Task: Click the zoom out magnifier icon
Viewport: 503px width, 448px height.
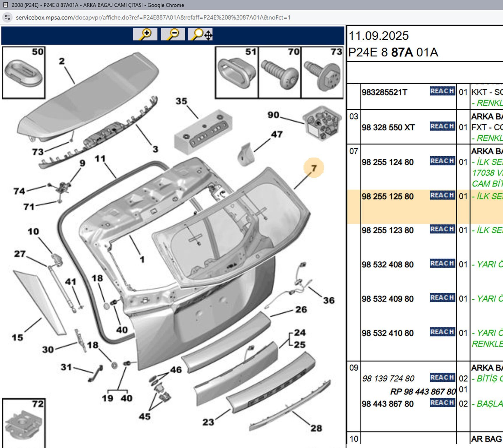Action: point(173,34)
